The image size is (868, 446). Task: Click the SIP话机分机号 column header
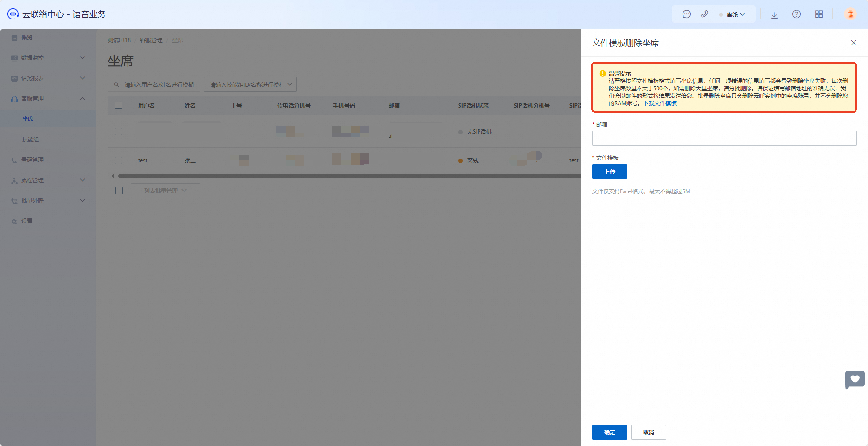pyautogui.click(x=532, y=106)
